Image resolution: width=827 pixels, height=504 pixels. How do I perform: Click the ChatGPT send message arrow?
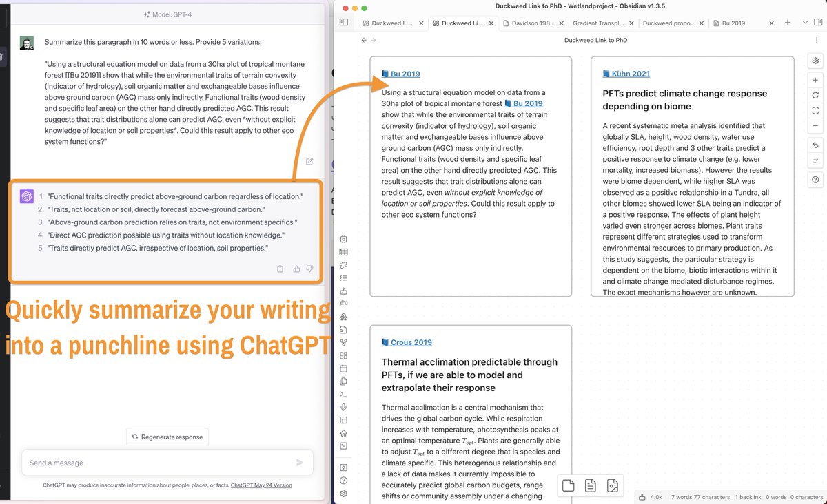pyautogui.click(x=300, y=463)
